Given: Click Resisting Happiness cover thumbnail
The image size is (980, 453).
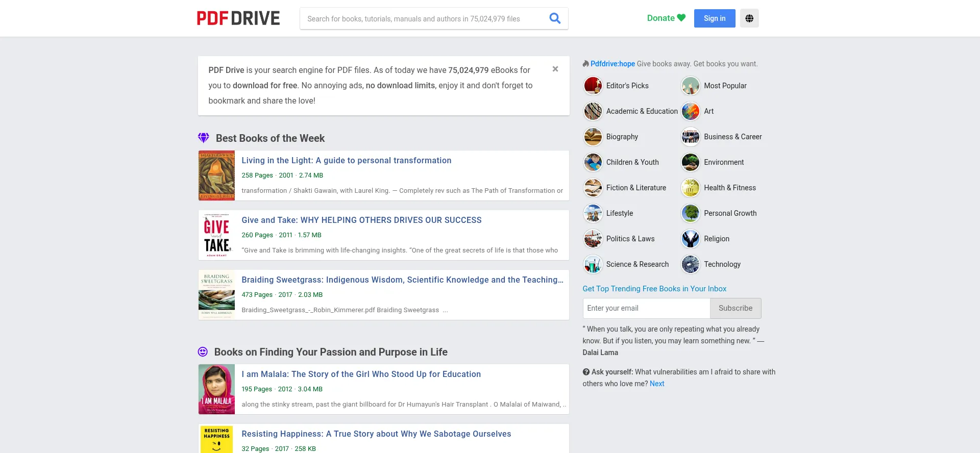Looking at the screenshot, I should click(216, 439).
